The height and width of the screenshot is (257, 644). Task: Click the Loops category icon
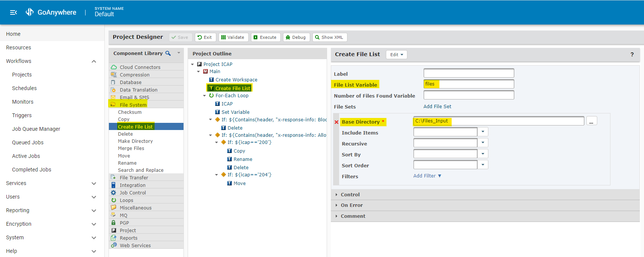(x=113, y=200)
